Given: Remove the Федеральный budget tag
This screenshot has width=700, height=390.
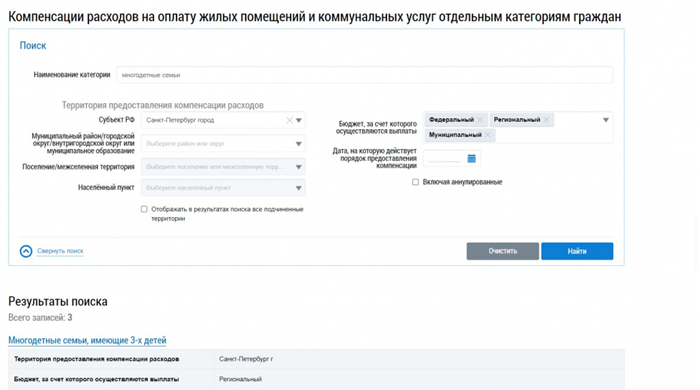Looking at the screenshot, I should (480, 120).
